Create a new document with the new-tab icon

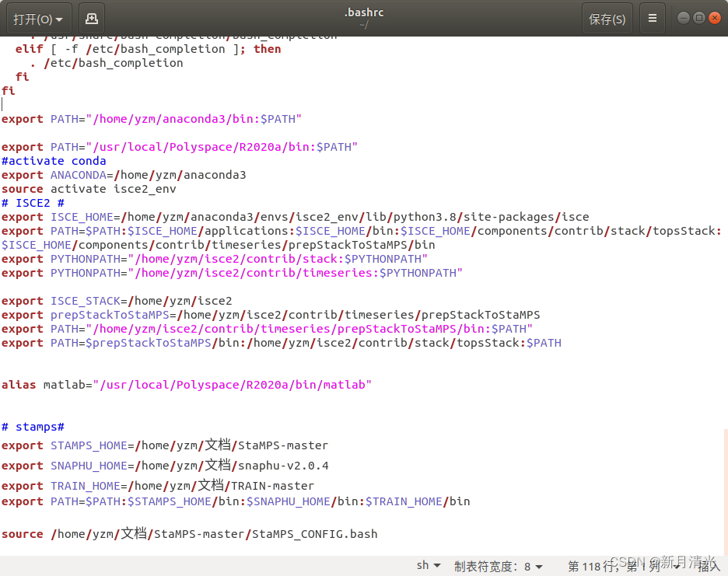click(x=93, y=18)
